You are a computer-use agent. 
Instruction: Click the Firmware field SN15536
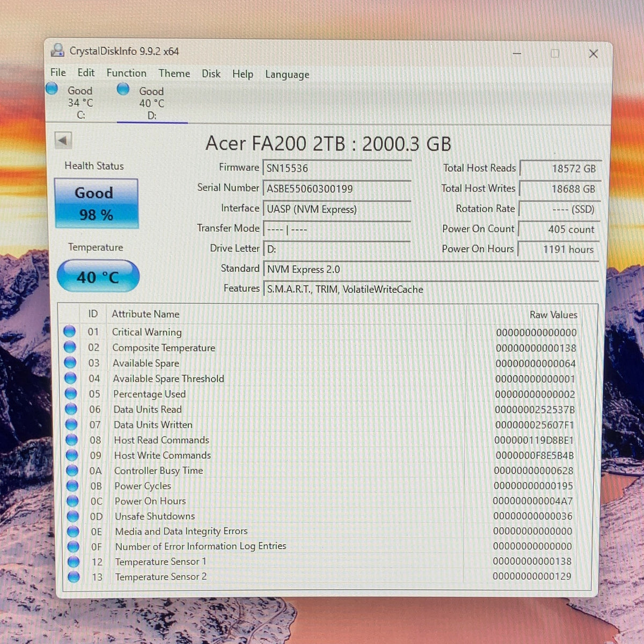[x=336, y=168]
